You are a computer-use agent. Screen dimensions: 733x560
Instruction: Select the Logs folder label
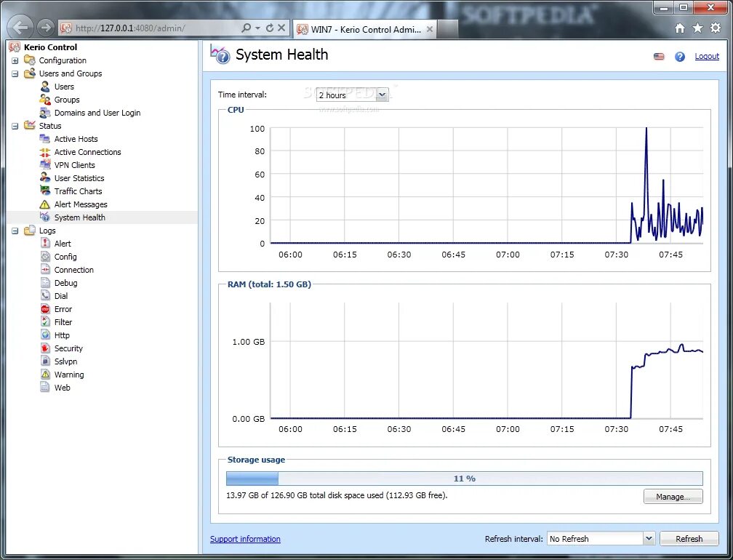(x=47, y=231)
